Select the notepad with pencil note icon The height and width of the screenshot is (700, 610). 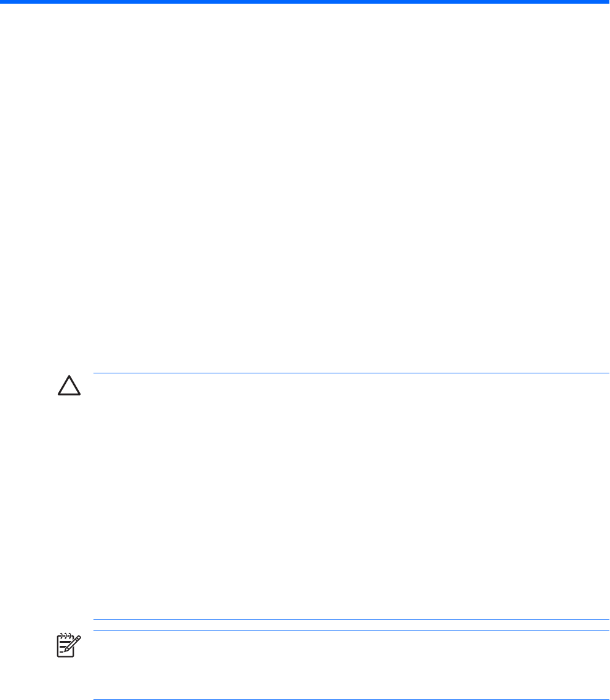pyautogui.click(x=69, y=645)
